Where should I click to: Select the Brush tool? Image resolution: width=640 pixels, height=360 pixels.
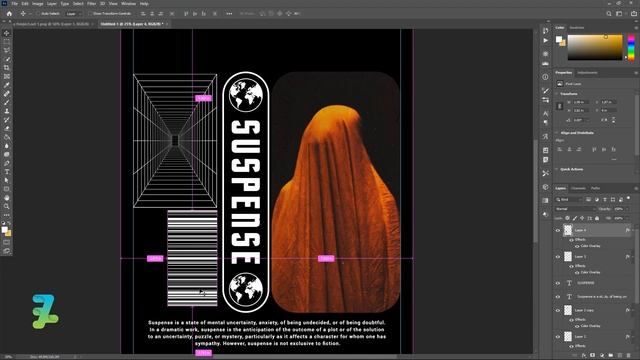[x=7, y=102]
